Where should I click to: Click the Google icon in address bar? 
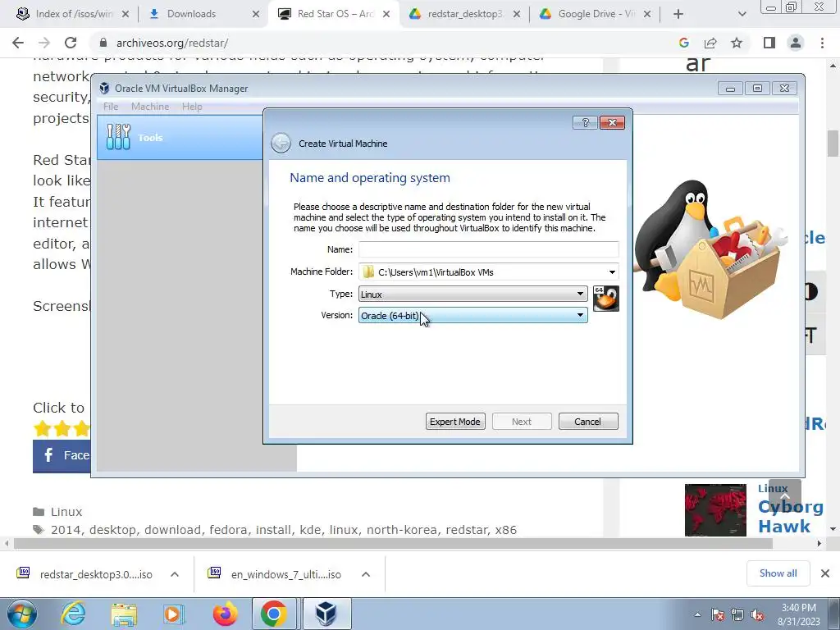coord(683,43)
